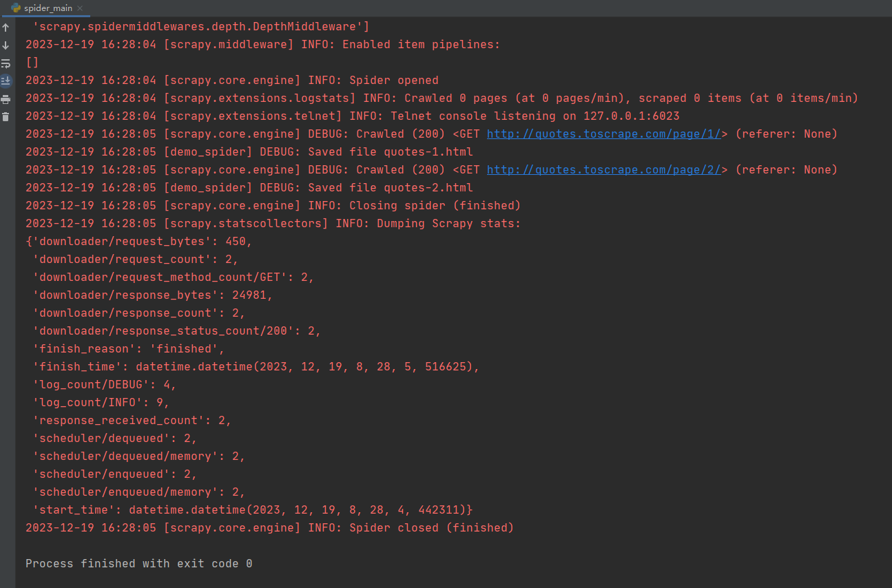Click the 'downloader/request_bytes': 450 stat
This screenshot has width=892, height=588.
point(139,241)
